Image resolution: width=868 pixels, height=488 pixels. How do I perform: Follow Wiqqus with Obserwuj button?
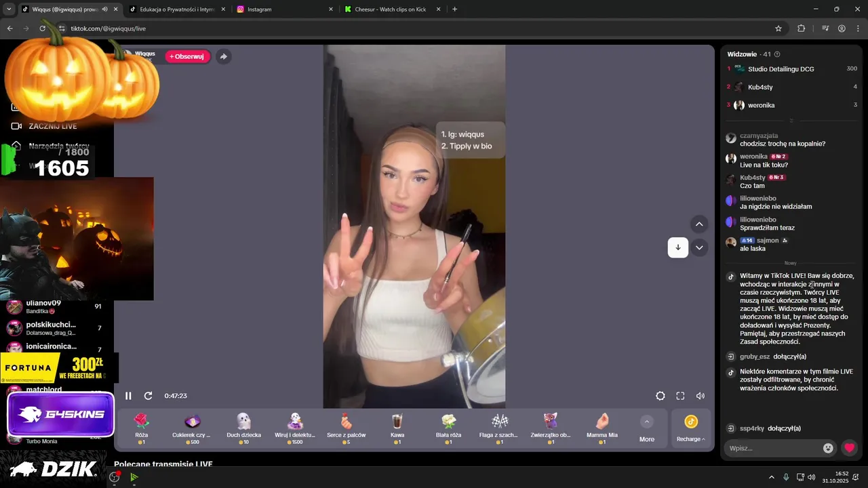point(187,56)
